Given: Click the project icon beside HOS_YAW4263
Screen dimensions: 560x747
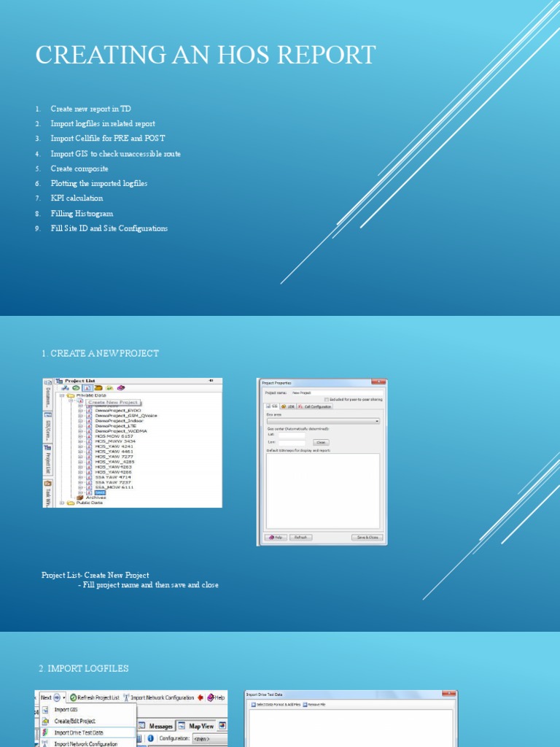Looking at the screenshot, I should coord(89,467).
